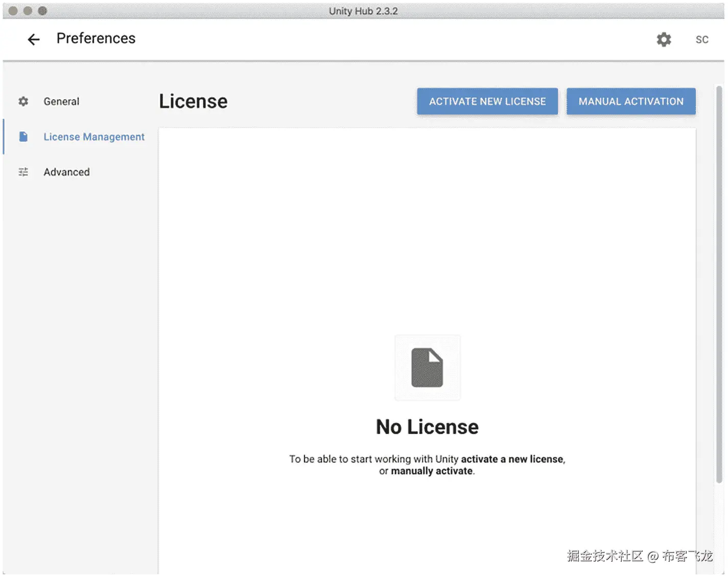Open the SC account menu
Screen dimensions: 728x578
point(702,39)
